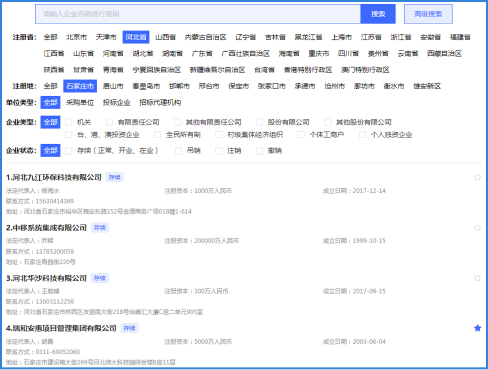Choose 北京市 as registration province

coord(77,37)
